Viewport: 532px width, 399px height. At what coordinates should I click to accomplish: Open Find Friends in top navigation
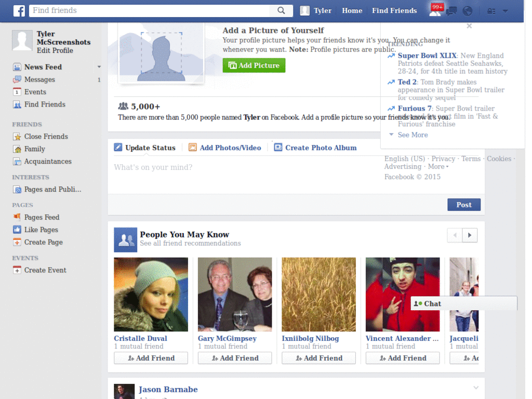tap(394, 10)
